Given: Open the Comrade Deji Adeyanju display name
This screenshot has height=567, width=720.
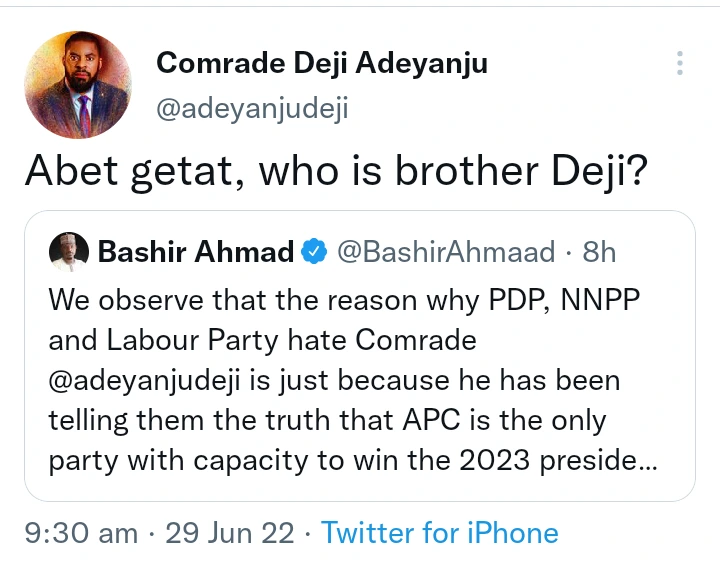Looking at the screenshot, I should pyautogui.click(x=321, y=63).
